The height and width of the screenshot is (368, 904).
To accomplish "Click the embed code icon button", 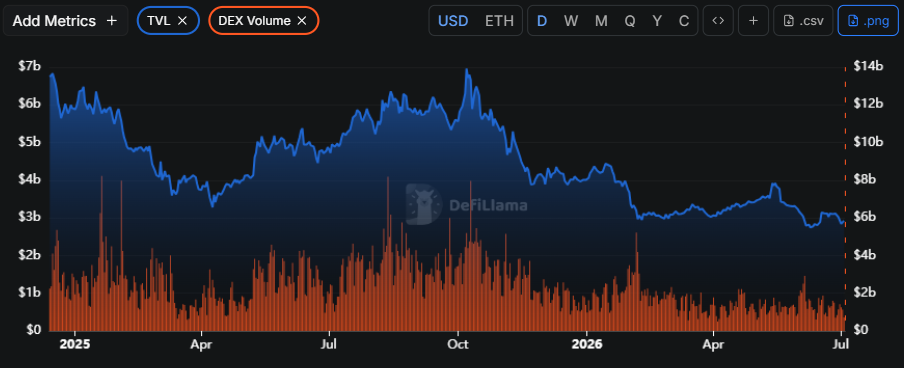I will [718, 21].
